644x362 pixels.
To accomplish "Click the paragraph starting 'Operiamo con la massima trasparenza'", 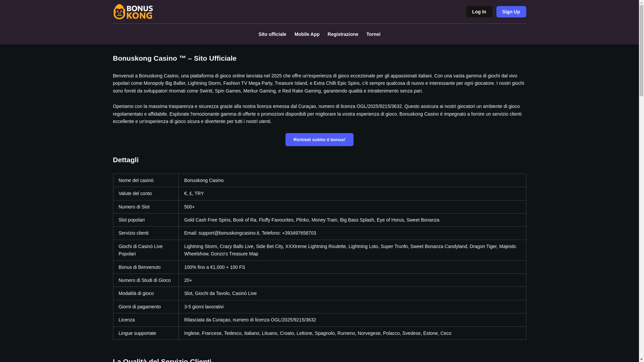I will pyautogui.click(x=319, y=114).
